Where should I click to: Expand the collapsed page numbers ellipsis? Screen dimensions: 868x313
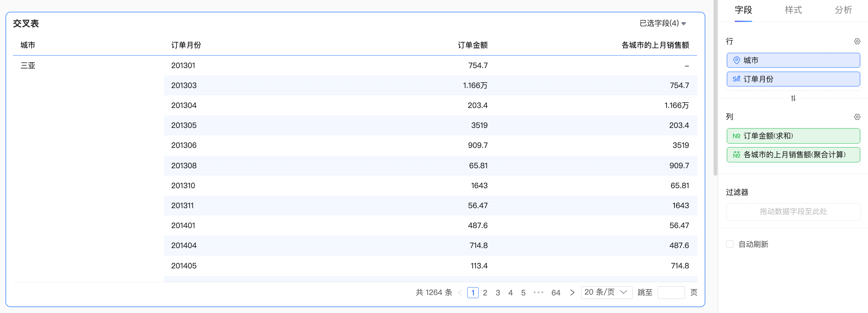tap(538, 293)
